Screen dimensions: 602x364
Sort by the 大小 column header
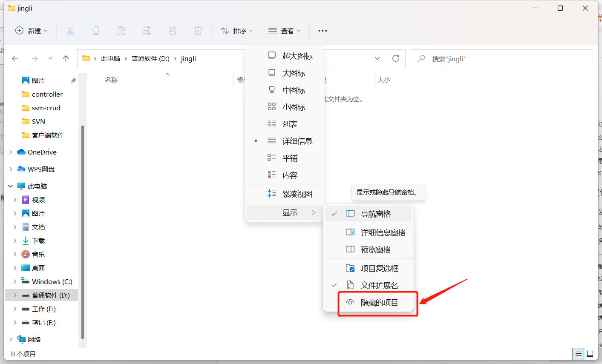tap(384, 80)
